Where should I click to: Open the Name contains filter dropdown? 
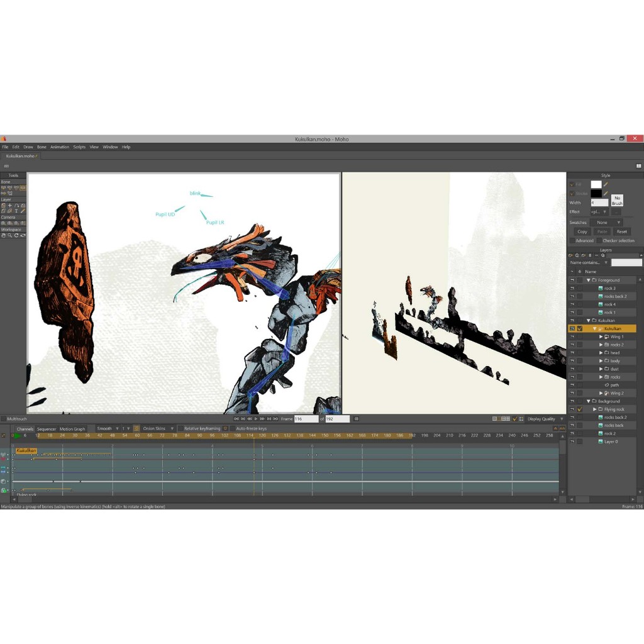coord(588,262)
